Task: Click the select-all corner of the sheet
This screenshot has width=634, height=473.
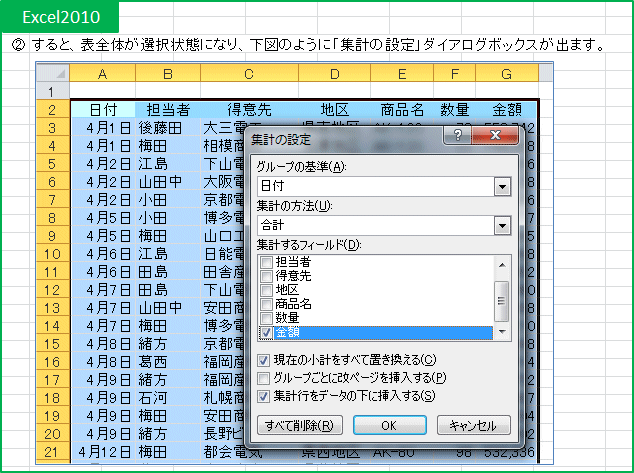Action: (53, 73)
